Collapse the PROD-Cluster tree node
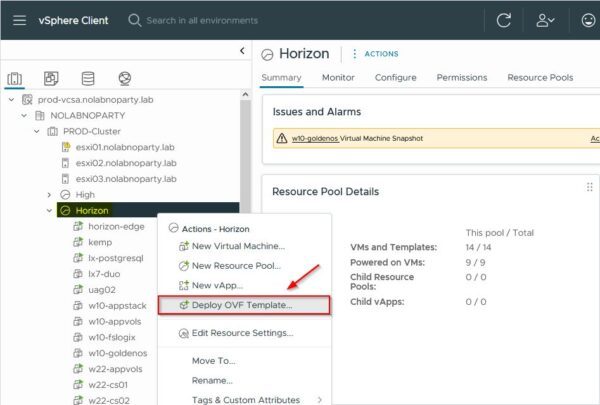The width and height of the screenshot is (600, 405). click(37, 131)
